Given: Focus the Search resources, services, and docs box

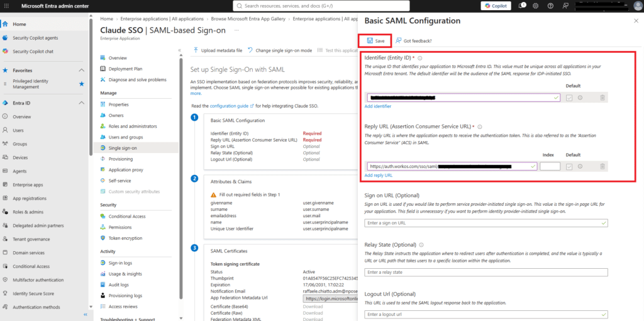Looking at the screenshot, I should (x=321, y=6).
